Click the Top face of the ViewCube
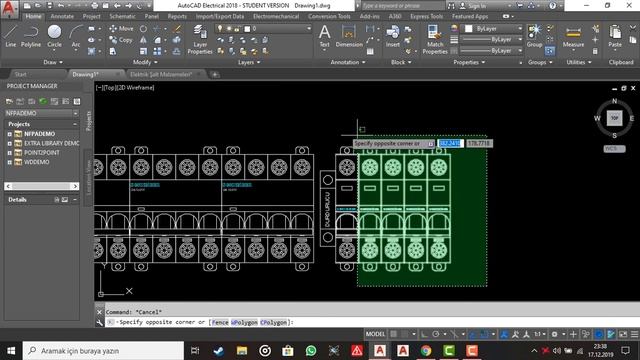 pos(614,118)
